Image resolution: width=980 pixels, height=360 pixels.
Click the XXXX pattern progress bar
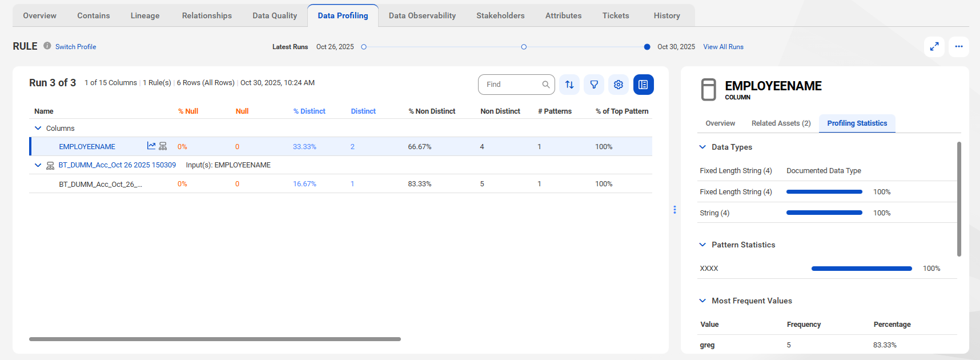pyautogui.click(x=861, y=269)
